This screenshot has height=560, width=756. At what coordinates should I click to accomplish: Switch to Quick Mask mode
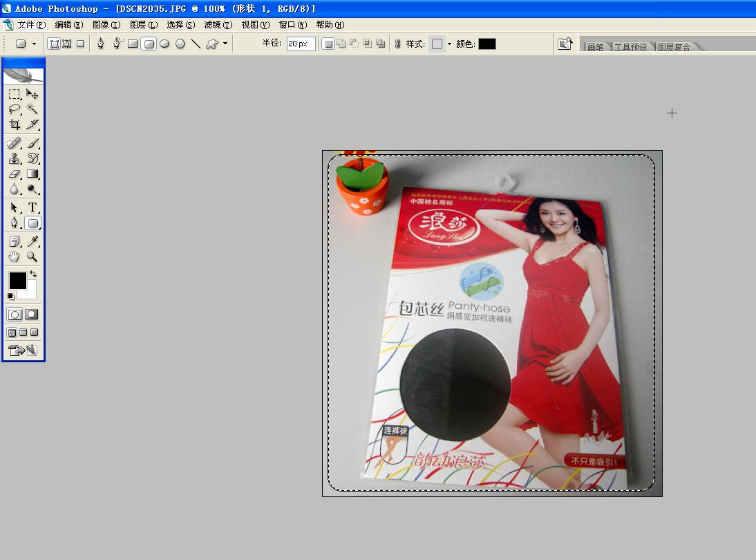click(32, 315)
